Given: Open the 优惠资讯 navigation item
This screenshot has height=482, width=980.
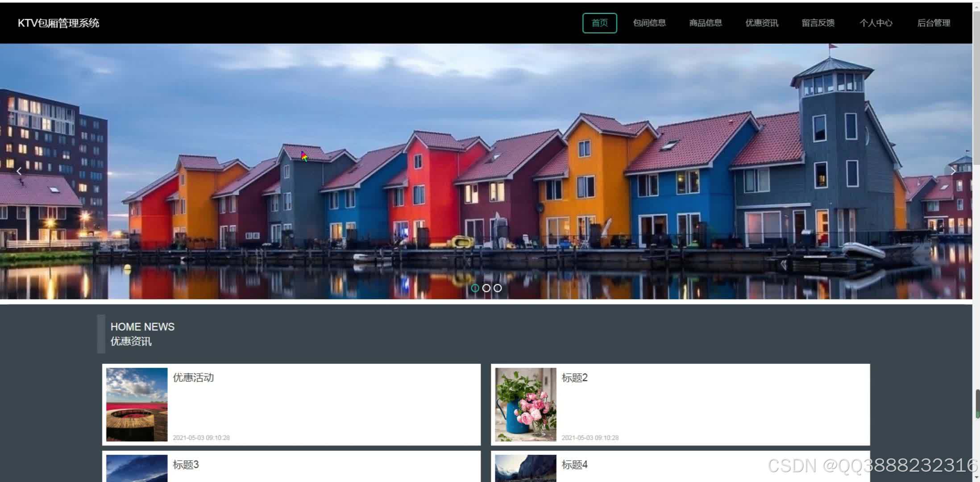Looking at the screenshot, I should pos(762,23).
